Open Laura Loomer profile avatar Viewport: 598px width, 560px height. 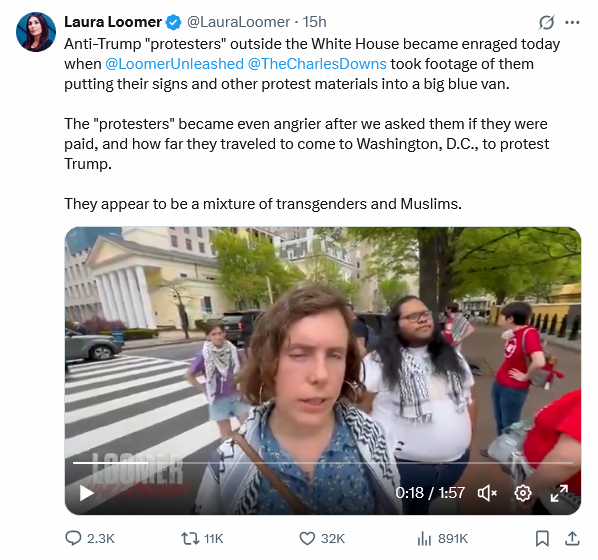[x=36, y=32]
